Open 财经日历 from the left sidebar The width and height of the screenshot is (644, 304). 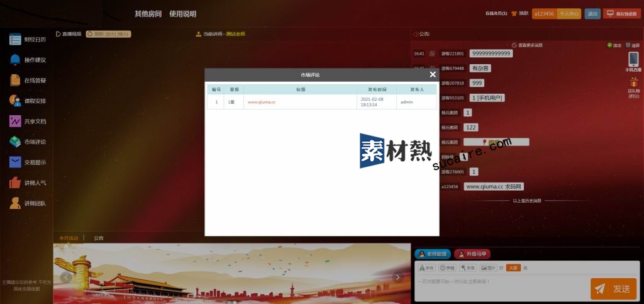[28, 40]
